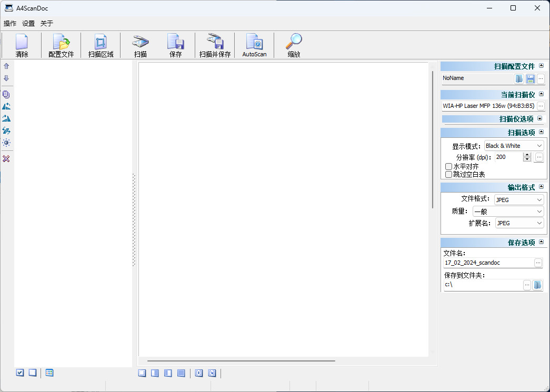Click the vertical scrollbar of preview area
550x392 pixels.
[433, 139]
